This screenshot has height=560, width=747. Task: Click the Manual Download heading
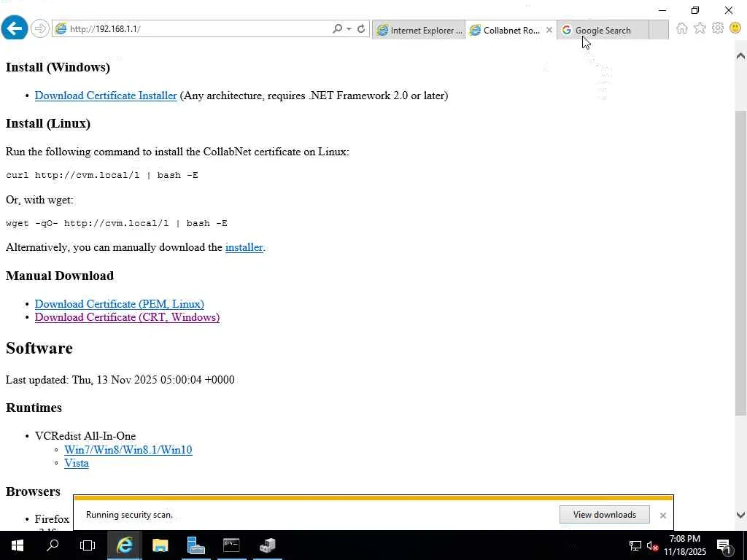tap(60, 276)
